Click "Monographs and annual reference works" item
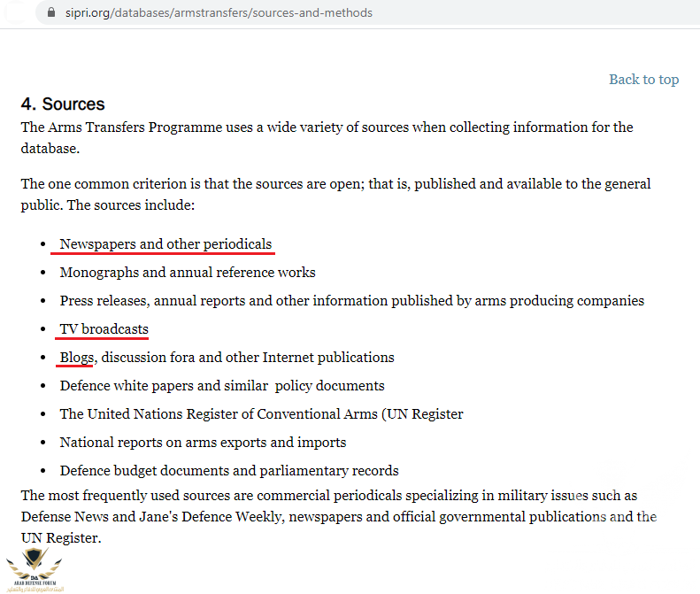The width and height of the screenshot is (700, 594). point(187,273)
